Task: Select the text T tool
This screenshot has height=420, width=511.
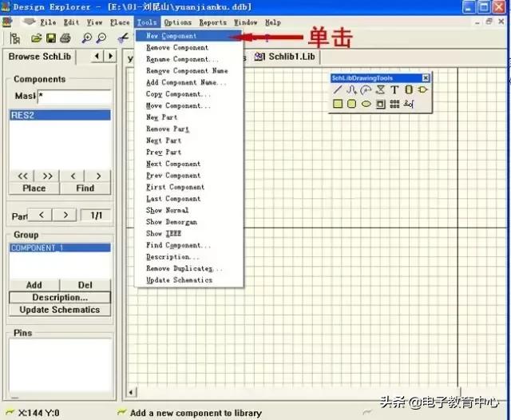Action: click(x=394, y=89)
